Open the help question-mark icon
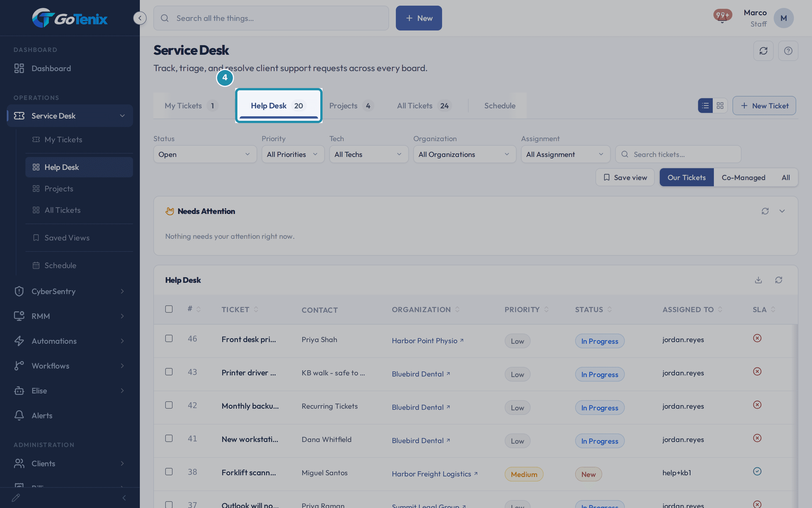Image resolution: width=812 pixels, height=508 pixels. [x=788, y=51]
